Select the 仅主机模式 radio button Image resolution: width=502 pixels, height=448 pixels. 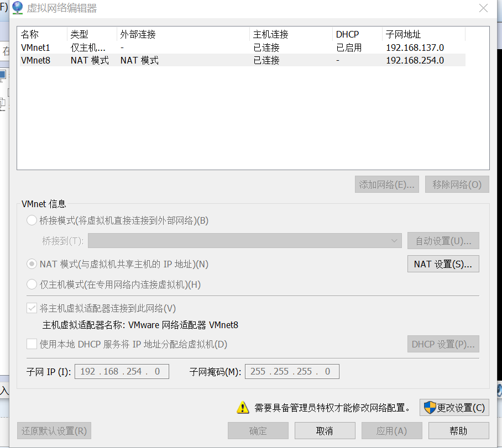(32, 284)
